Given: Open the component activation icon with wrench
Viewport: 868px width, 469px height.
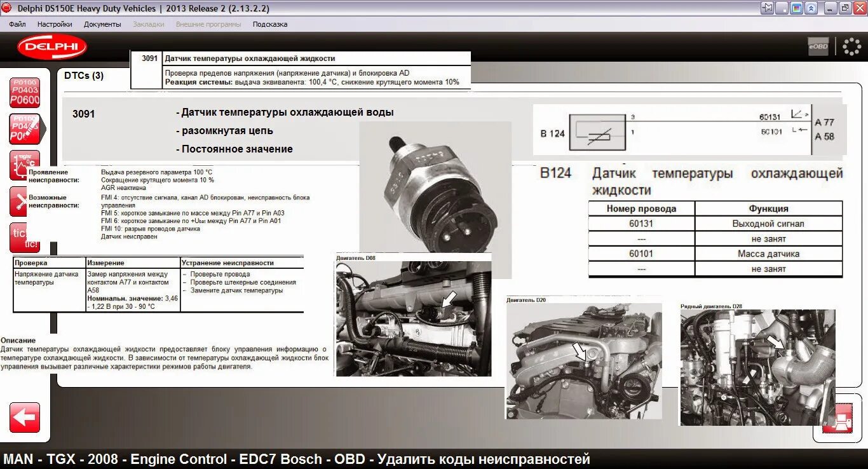Looking at the screenshot, I should click(18, 202).
